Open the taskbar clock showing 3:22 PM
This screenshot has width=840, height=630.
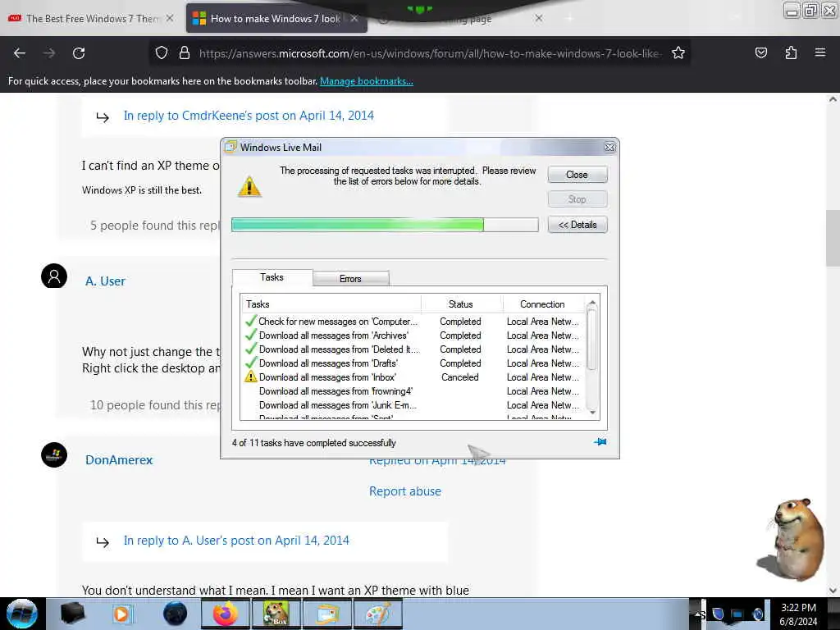pyautogui.click(x=798, y=614)
